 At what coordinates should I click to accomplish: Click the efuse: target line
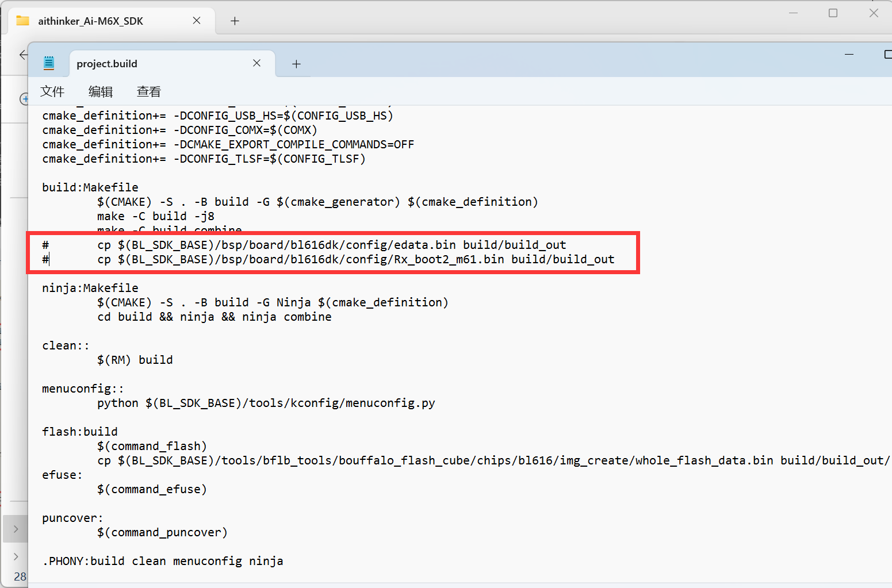62,475
